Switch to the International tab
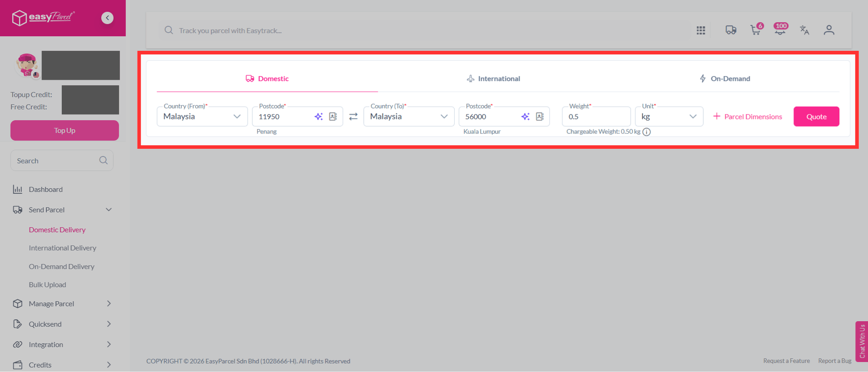Image resolution: width=868 pixels, height=372 pixels. [493, 78]
